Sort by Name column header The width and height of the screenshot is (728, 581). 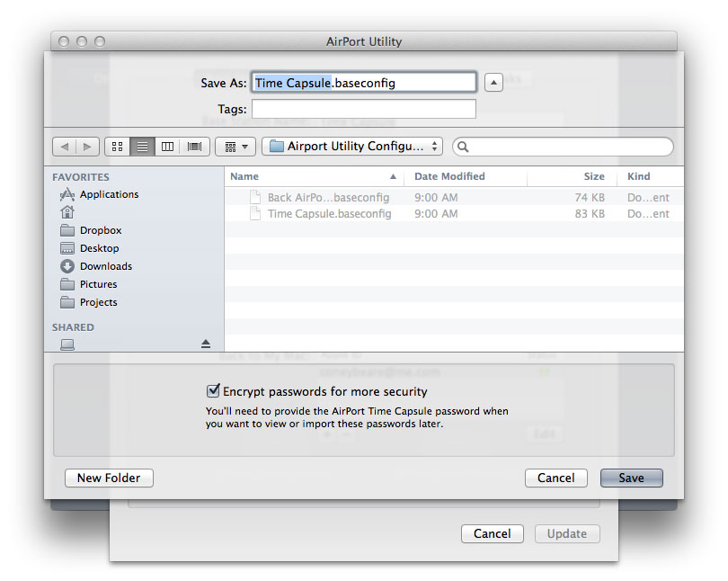pos(315,176)
